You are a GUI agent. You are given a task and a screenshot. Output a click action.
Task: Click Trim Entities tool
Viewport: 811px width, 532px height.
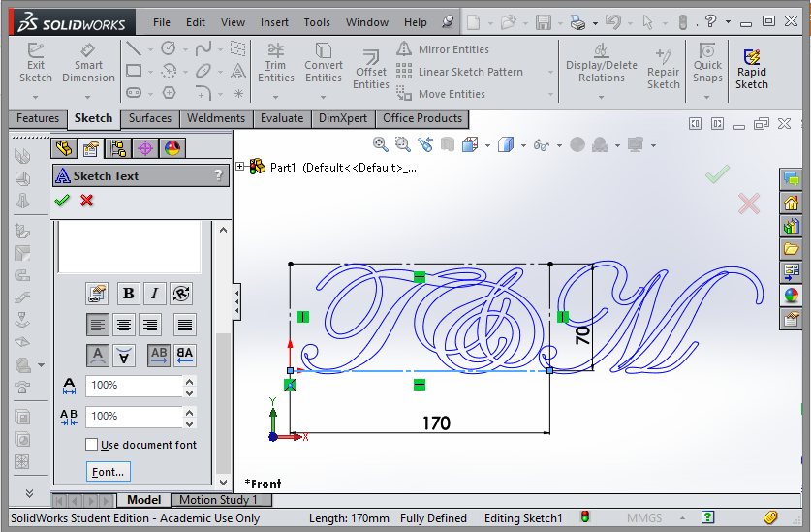pos(276,63)
